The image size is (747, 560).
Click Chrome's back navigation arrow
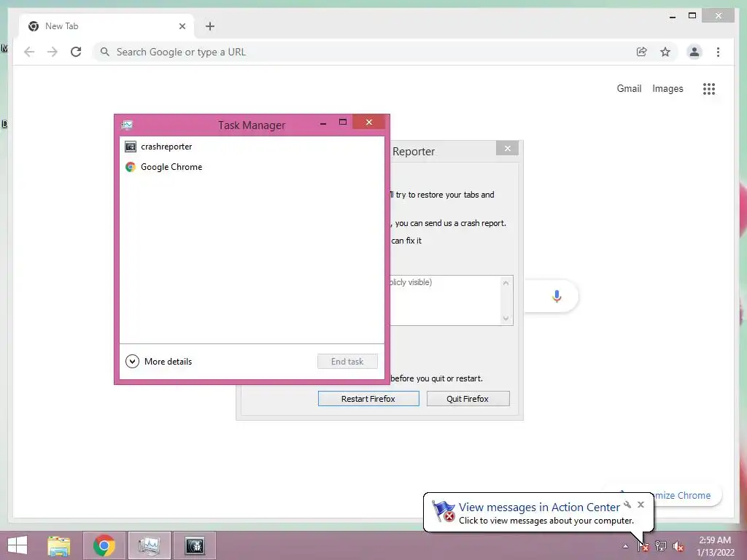(x=29, y=52)
